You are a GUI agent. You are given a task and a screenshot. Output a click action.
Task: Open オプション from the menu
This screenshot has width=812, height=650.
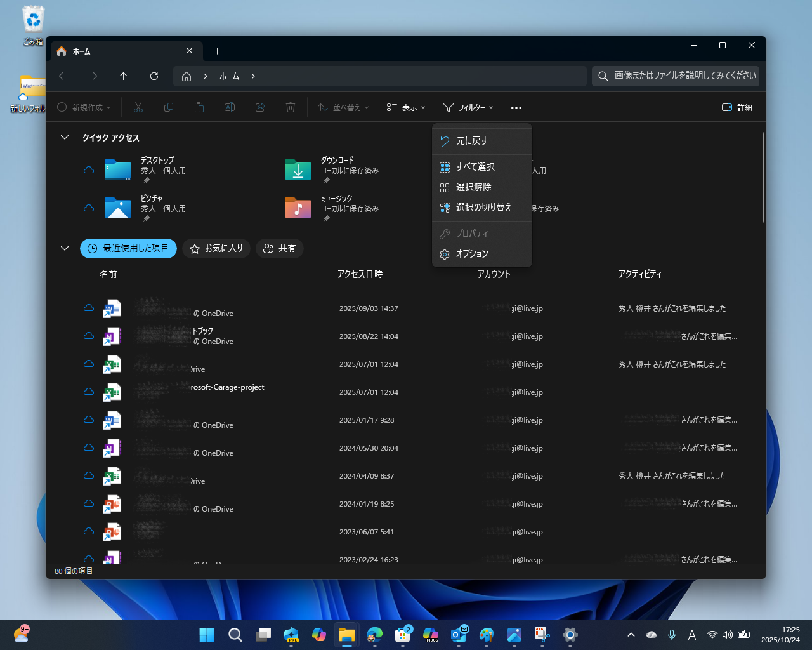click(482, 254)
